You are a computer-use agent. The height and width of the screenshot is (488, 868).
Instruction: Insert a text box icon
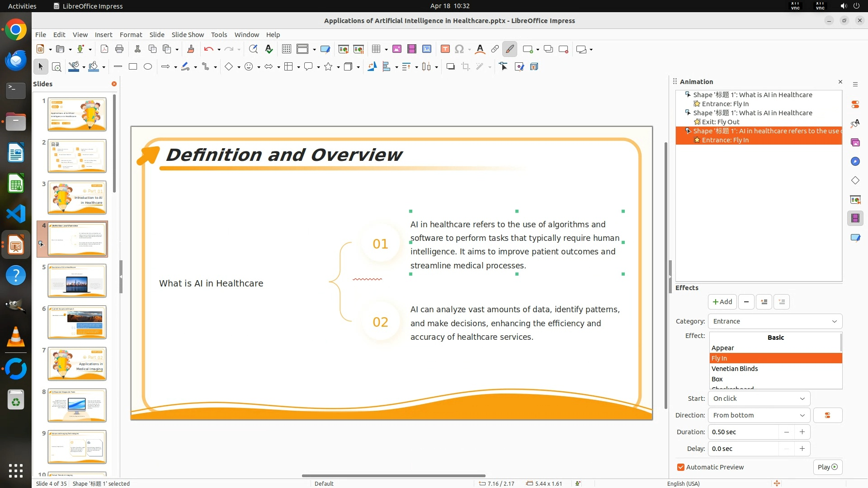pyautogui.click(x=445, y=49)
